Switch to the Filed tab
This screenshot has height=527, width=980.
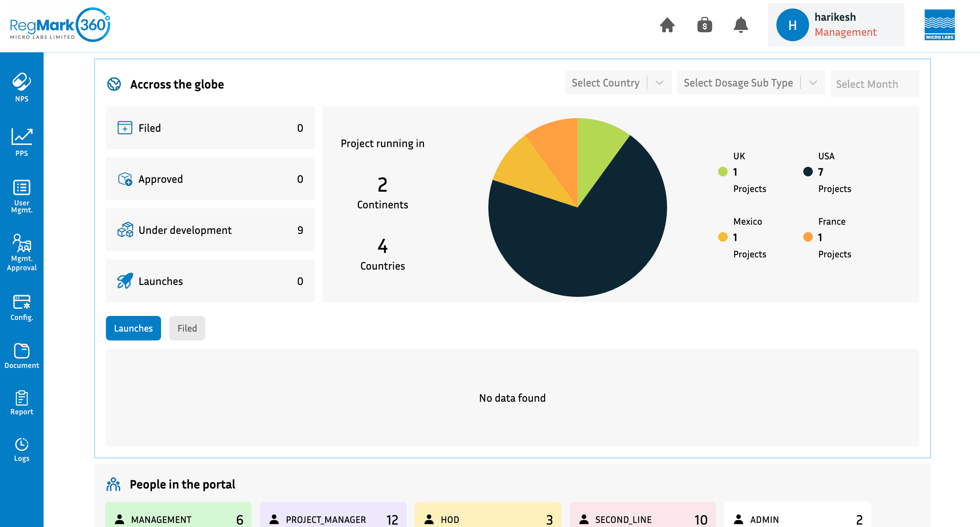(x=187, y=328)
